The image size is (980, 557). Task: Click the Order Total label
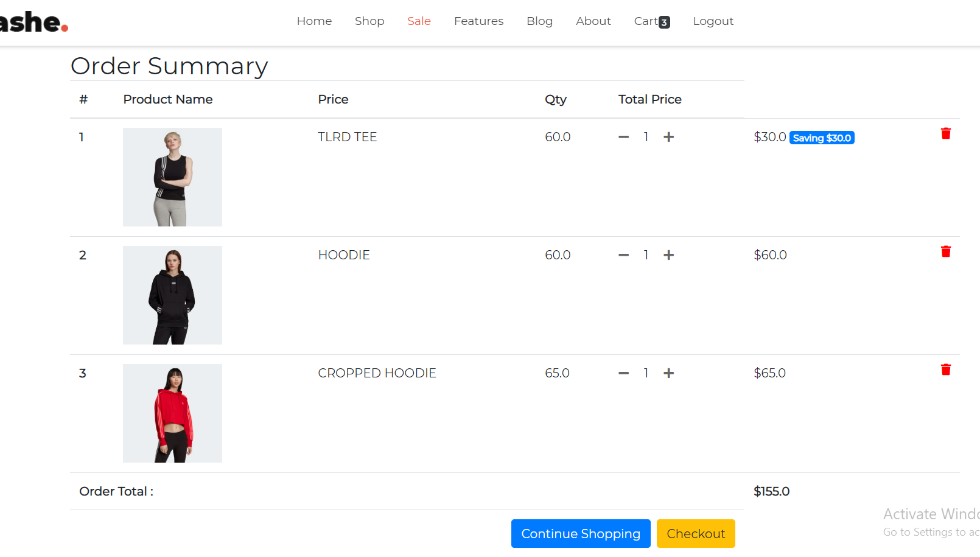pyautogui.click(x=116, y=491)
